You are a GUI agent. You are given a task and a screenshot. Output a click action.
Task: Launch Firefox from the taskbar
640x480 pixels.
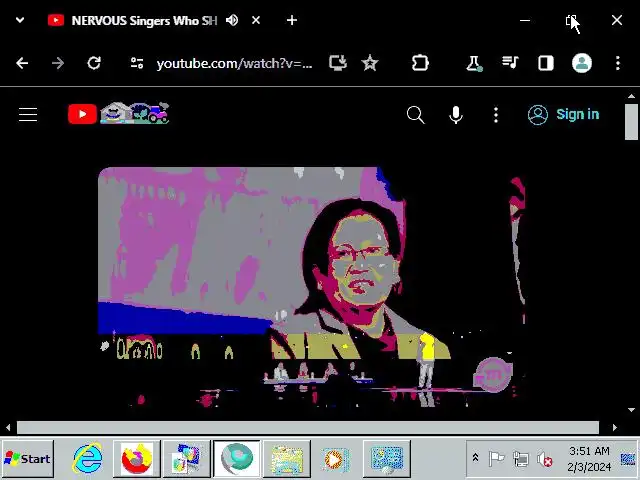coord(137,459)
